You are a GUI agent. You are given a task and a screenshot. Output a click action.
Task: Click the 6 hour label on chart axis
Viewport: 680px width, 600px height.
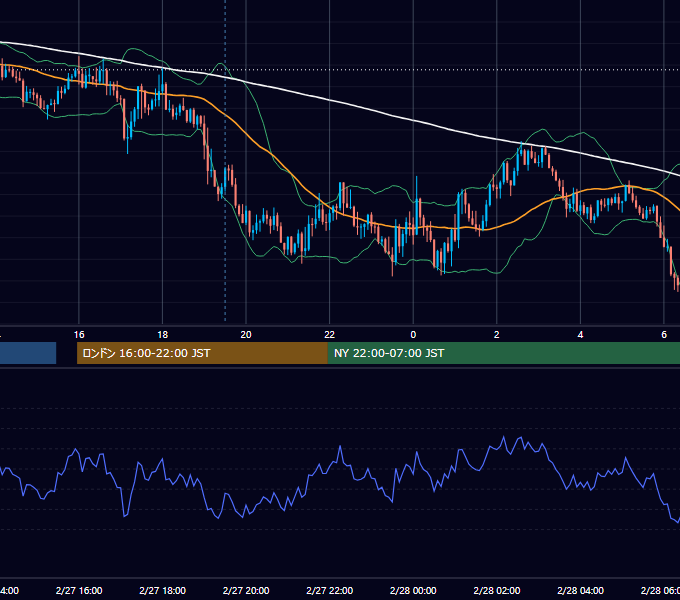point(664,335)
